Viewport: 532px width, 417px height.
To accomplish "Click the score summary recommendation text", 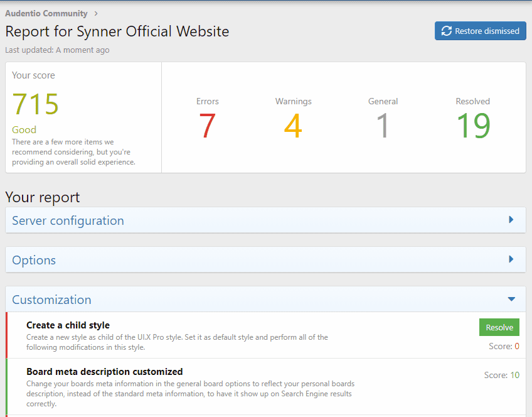I will click(x=73, y=152).
